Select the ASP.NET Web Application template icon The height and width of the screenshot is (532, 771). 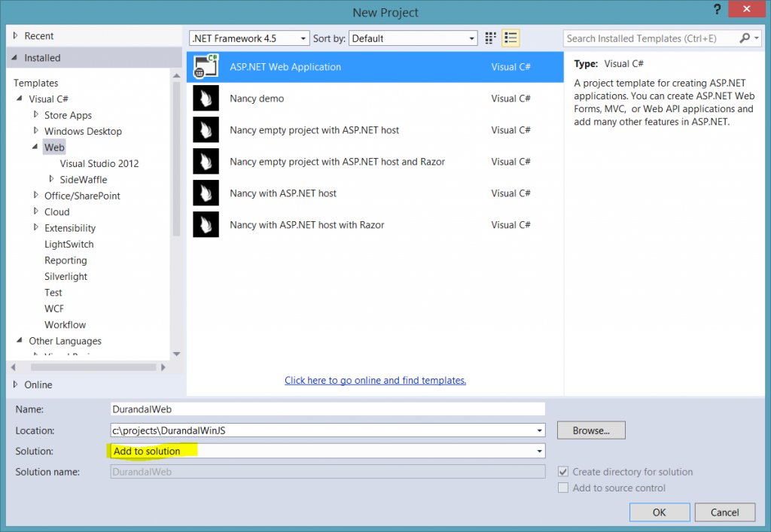[206, 66]
